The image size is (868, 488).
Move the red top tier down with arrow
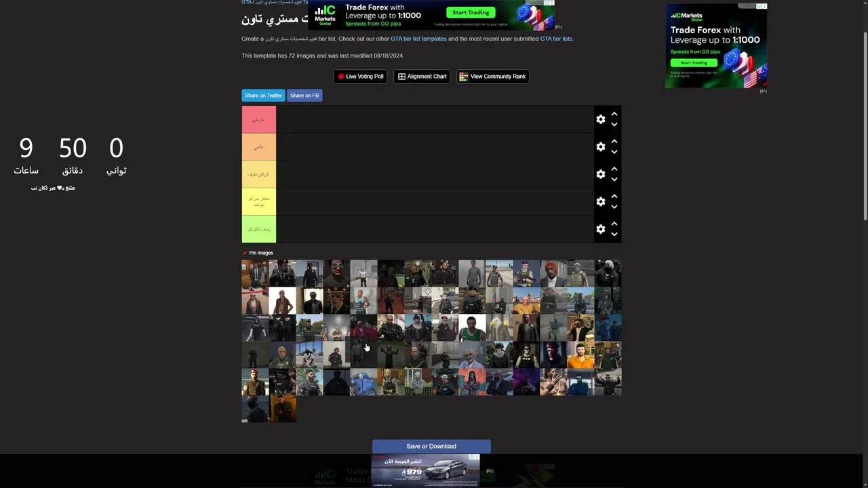click(x=614, y=125)
